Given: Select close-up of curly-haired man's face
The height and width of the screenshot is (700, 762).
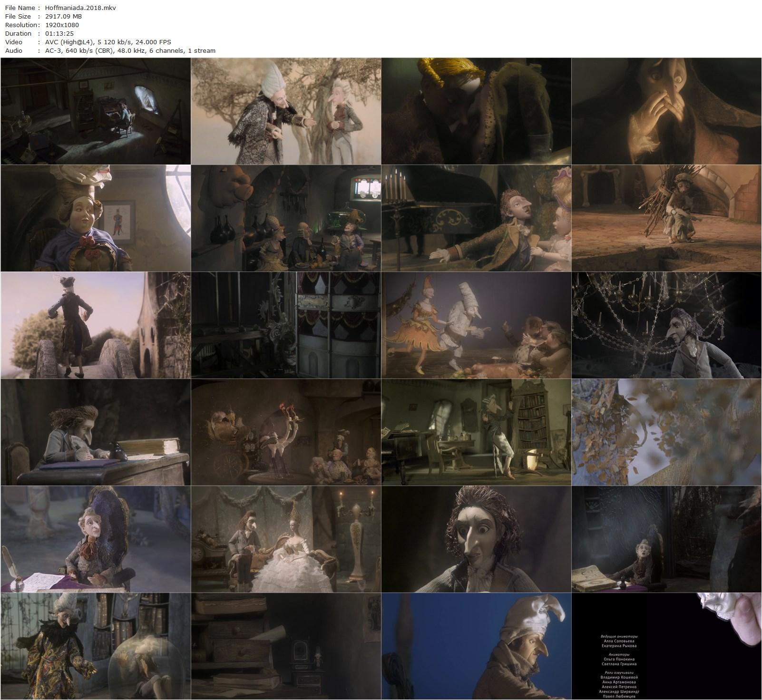Looking at the screenshot, I should coord(476,539).
